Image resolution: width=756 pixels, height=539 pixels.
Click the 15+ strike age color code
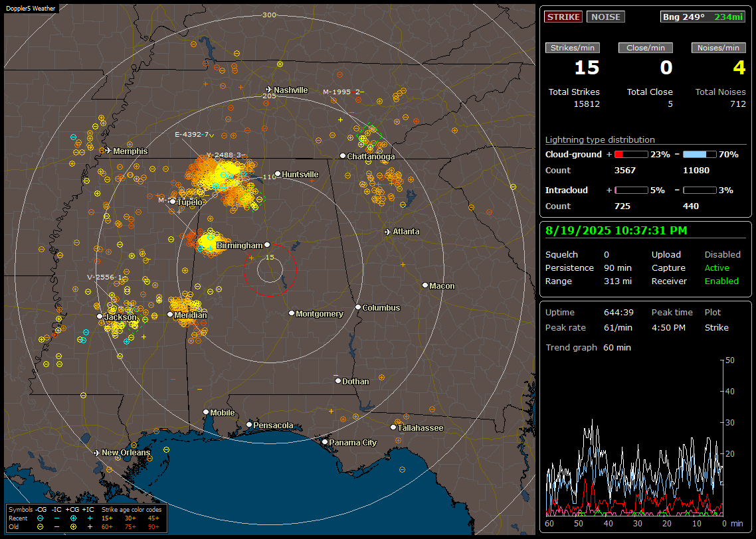click(x=107, y=518)
